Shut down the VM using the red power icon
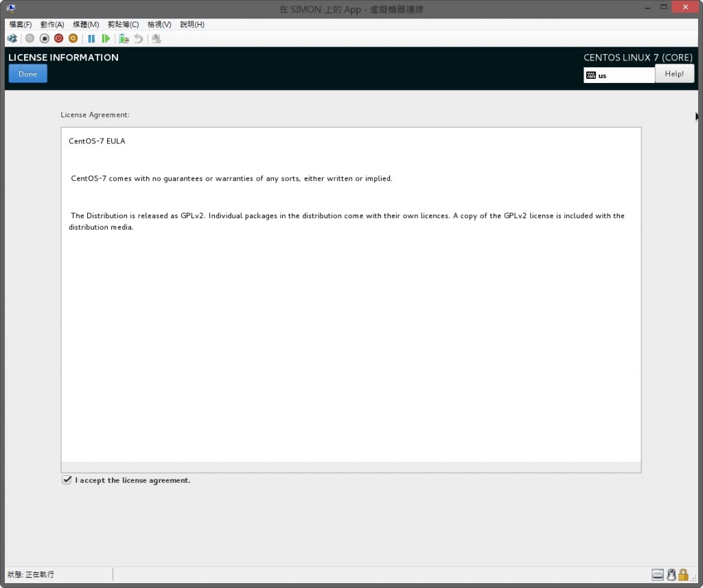Viewport: 703px width, 588px height. (x=58, y=38)
